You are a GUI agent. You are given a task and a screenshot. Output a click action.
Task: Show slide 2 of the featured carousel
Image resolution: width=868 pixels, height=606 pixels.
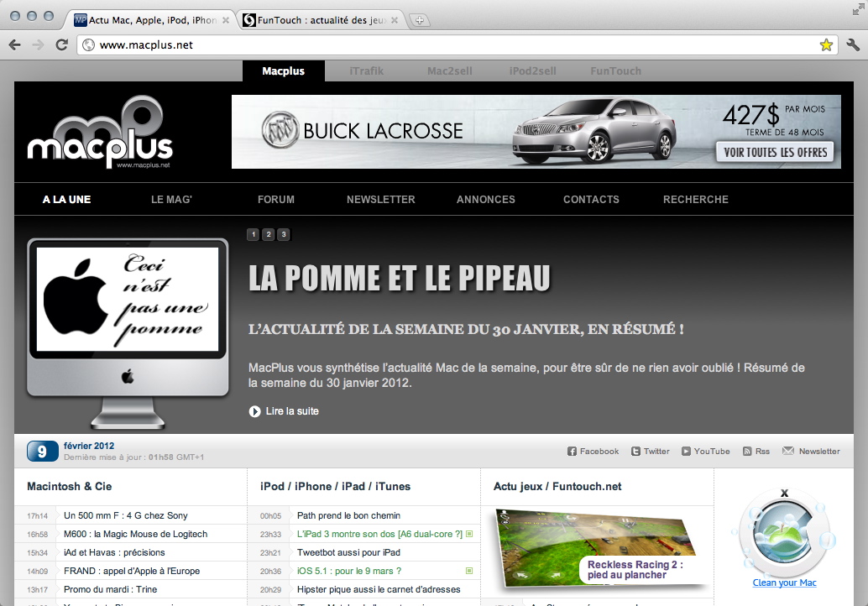269,235
